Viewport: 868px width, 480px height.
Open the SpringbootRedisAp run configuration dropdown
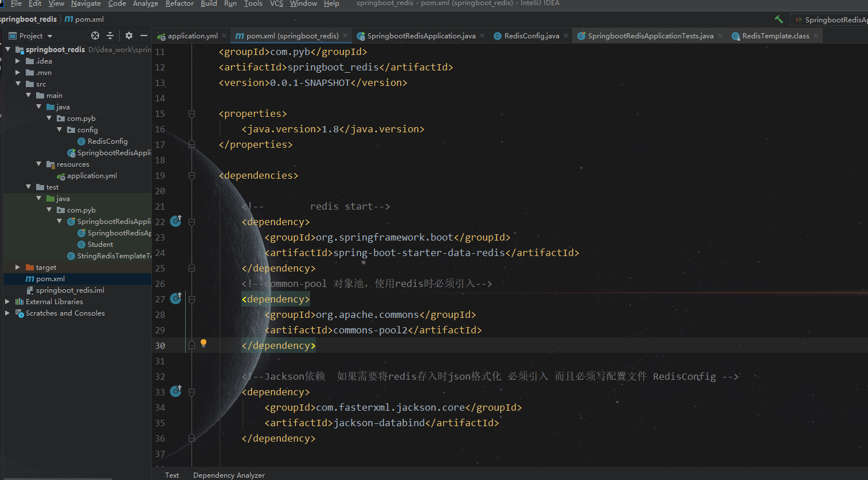[x=831, y=19]
